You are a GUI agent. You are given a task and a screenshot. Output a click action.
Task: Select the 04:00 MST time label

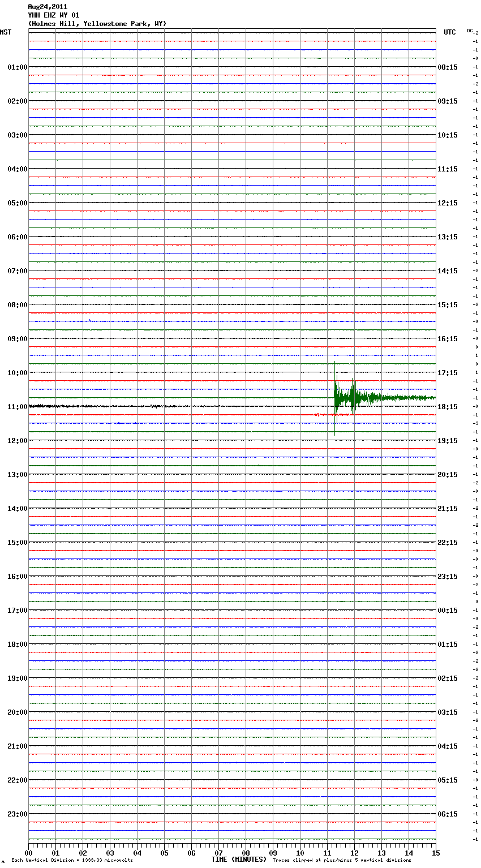point(18,169)
